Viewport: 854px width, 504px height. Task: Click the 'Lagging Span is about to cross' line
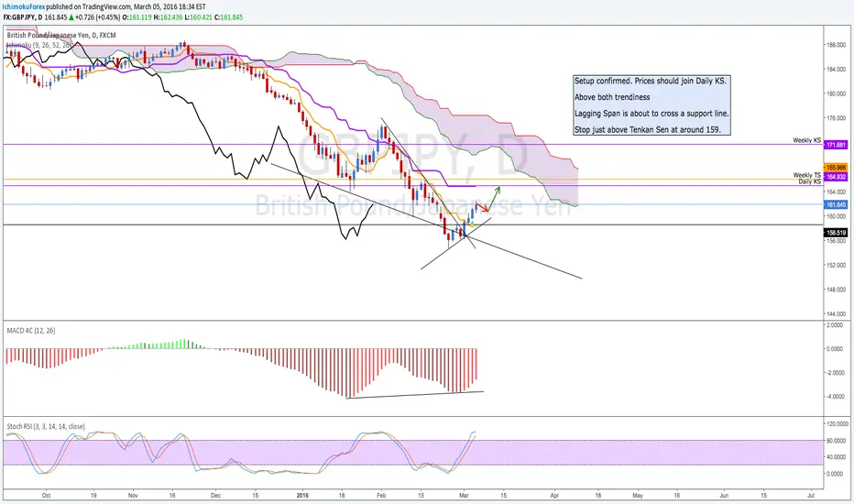(651, 114)
